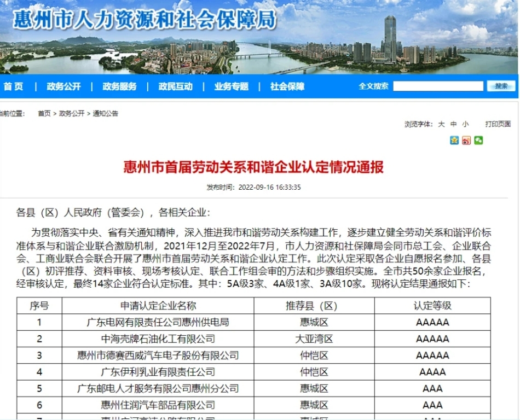Click the table header 申请认定企业名称
This screenshot has width=520, height=420.
coord(158,306)
